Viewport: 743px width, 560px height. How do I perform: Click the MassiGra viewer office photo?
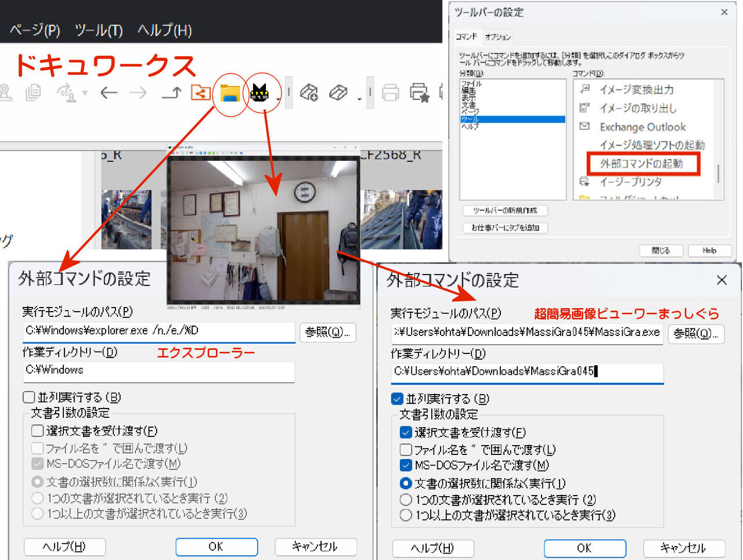[264, 230]
